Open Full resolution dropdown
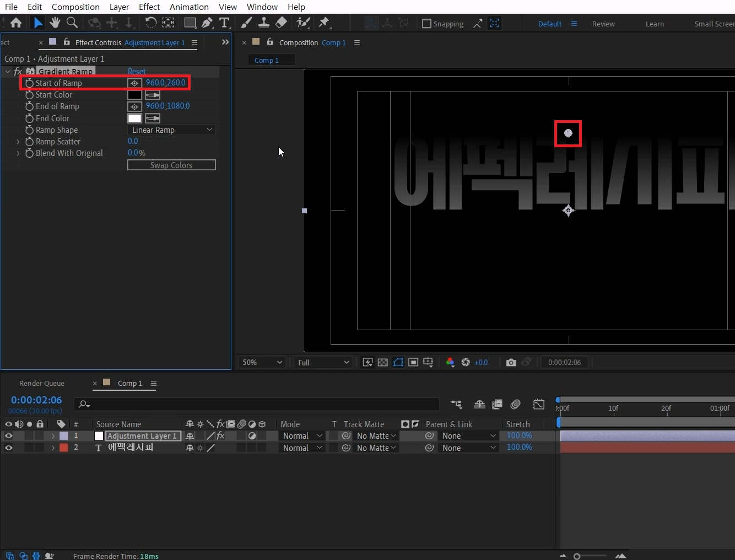The image size is (735, 560). tap(323, 362)
